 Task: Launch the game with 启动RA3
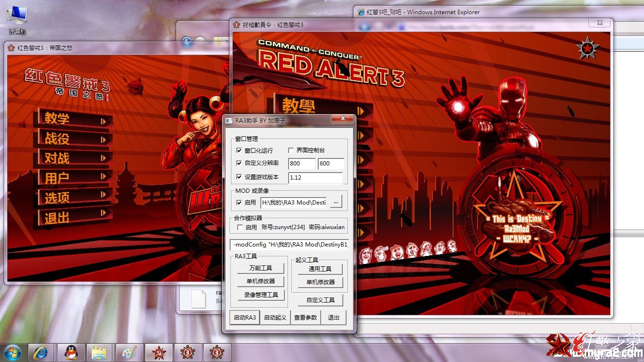point(245,317)
